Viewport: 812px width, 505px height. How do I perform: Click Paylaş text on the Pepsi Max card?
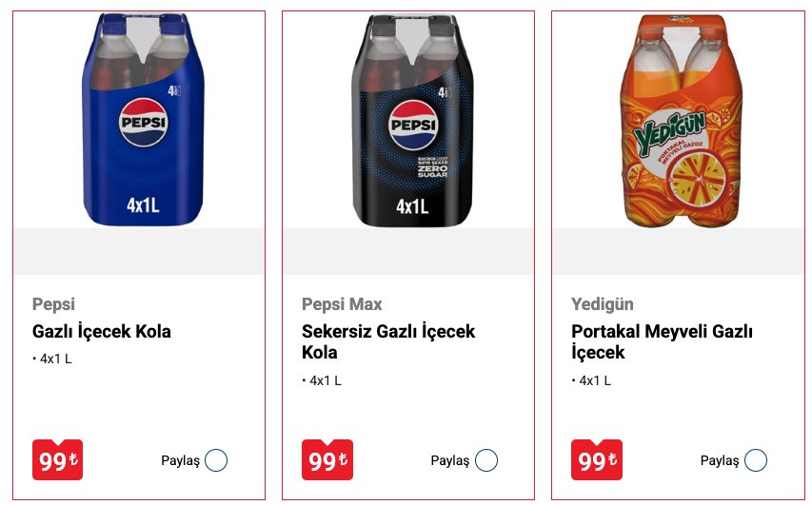[x=450, y=461]
